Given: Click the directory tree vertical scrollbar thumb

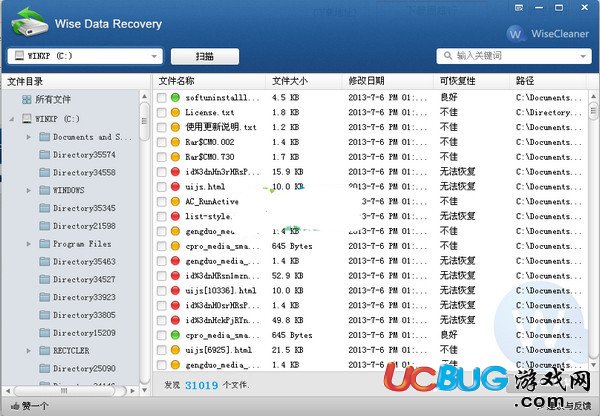Looking at the screenshot, I should (145, 122).
